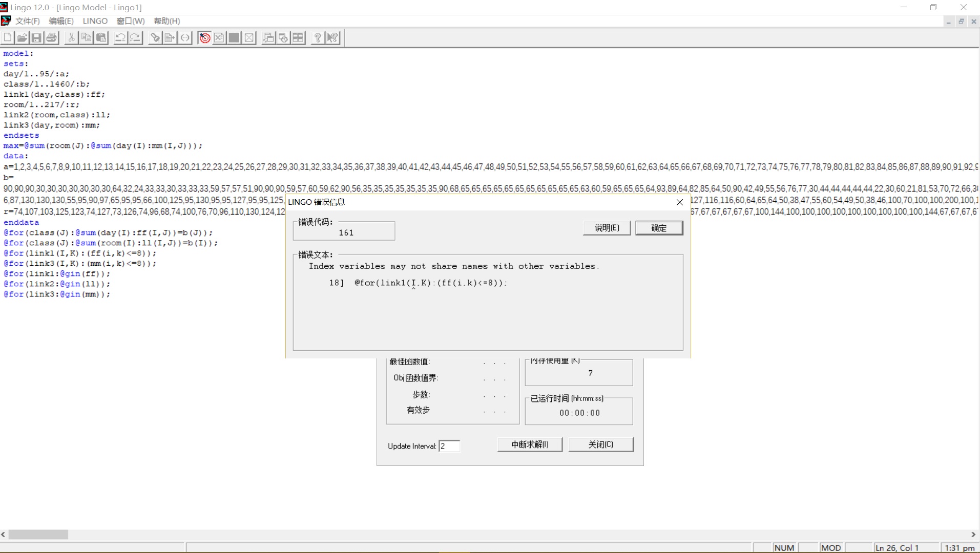
Task: Open the LINGO menu
Action: pos(95,21)
